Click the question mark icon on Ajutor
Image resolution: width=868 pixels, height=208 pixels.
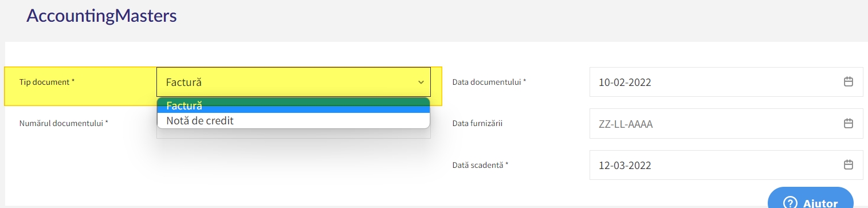[x=790, y=203]
